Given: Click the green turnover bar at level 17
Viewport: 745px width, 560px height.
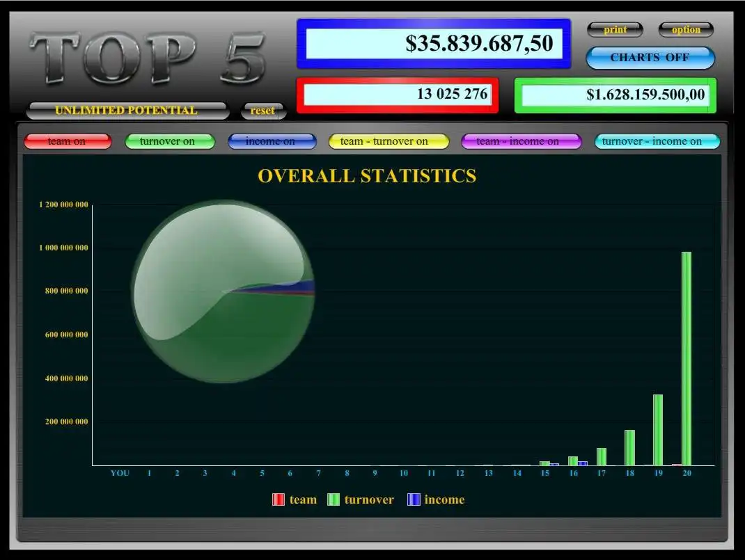Looking at the screenshot, I should pyautogui.click(x=601, y=456).
